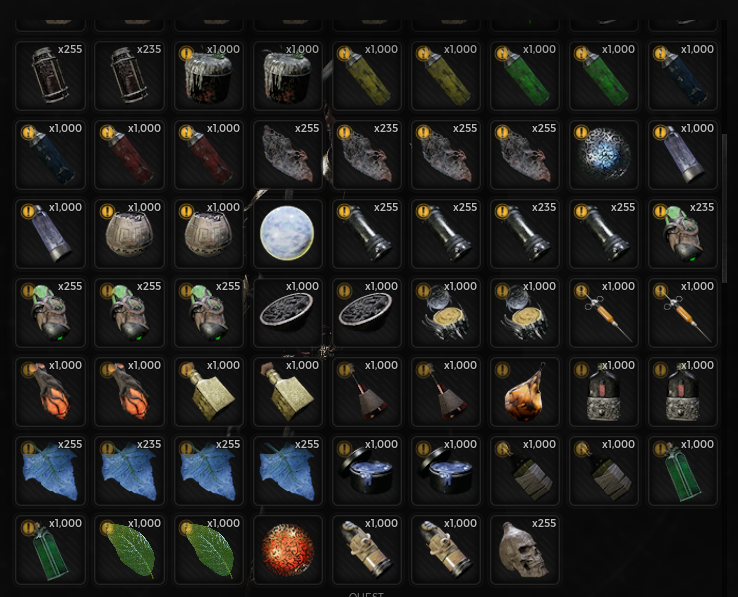Pick the blue glowing metal orb

click(603, 154)
